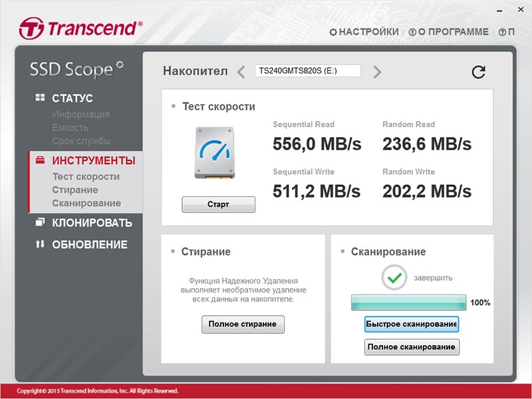Minimize the SSD Scope window

(499, 11)
